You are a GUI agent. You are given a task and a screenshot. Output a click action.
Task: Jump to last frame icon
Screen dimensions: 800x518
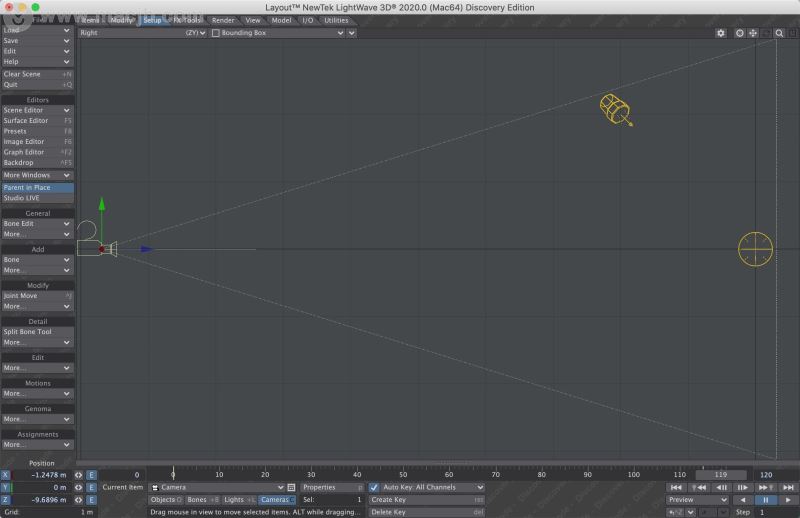[788, 487]
